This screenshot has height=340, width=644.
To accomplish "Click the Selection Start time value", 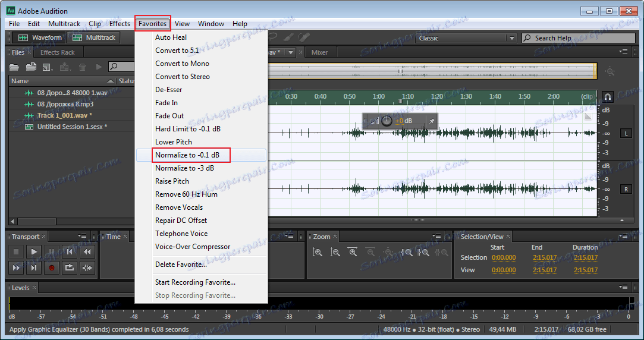I will coord(504,257).
